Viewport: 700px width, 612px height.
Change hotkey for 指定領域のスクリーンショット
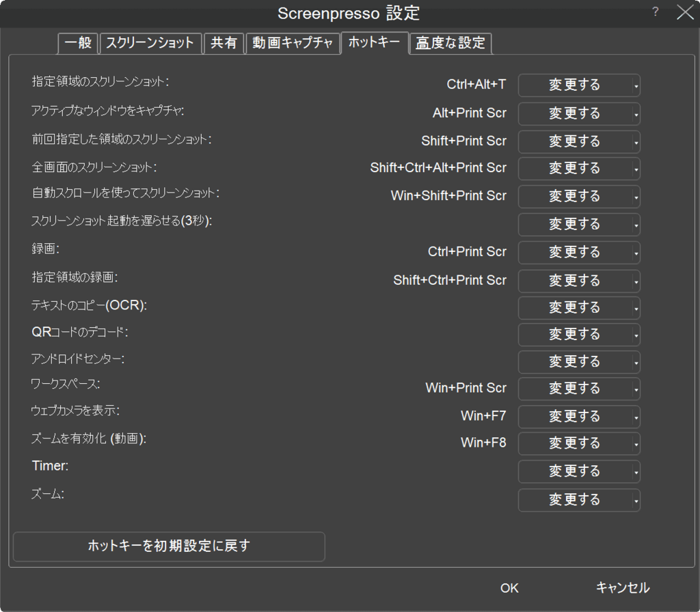[574, 85]
